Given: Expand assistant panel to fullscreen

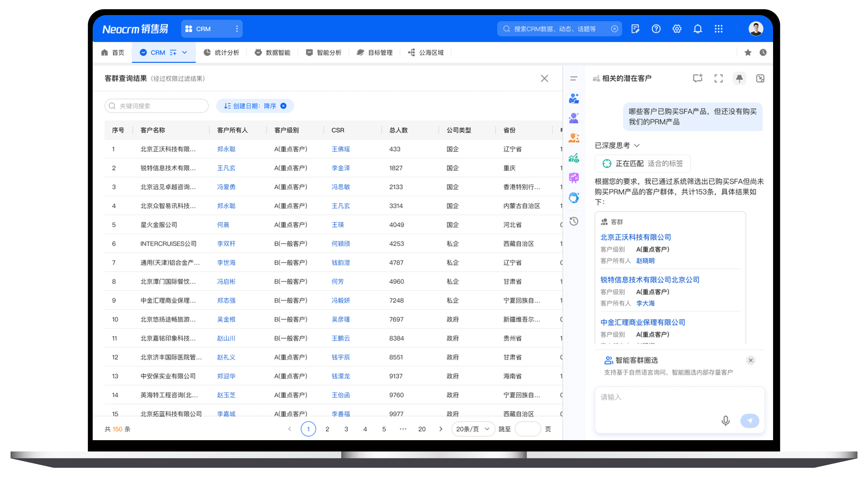Looking at the screenshot, I should [x=719, y=78].
